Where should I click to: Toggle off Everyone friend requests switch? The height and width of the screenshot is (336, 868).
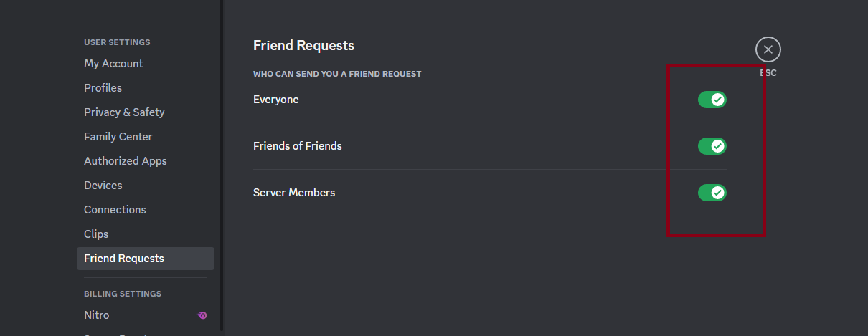712,100
